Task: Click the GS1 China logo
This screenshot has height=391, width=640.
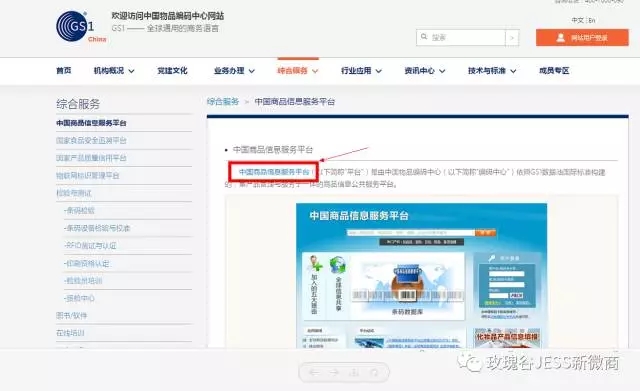Action: 81,27
